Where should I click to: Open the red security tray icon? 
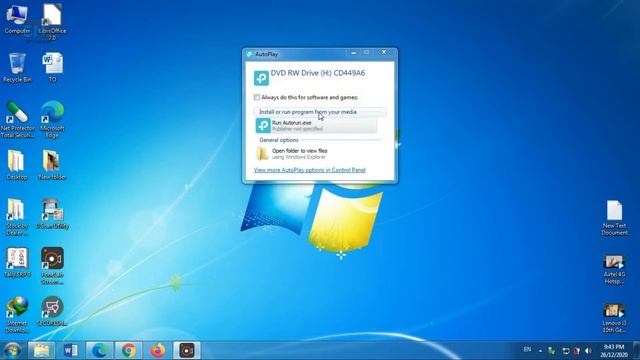point(576,351)
